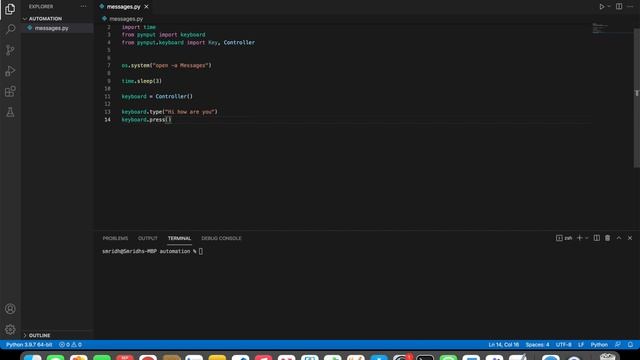Kill terminal with the trash icon

tap(607, 238)
